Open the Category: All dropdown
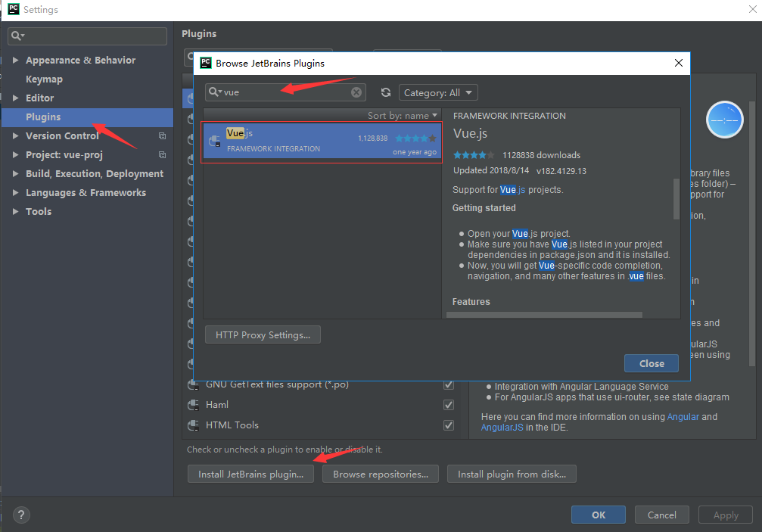 pos(438,92)
